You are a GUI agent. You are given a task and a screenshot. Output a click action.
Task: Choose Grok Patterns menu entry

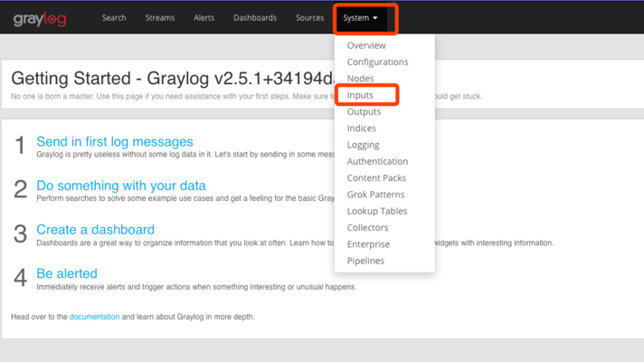(375, 195)
